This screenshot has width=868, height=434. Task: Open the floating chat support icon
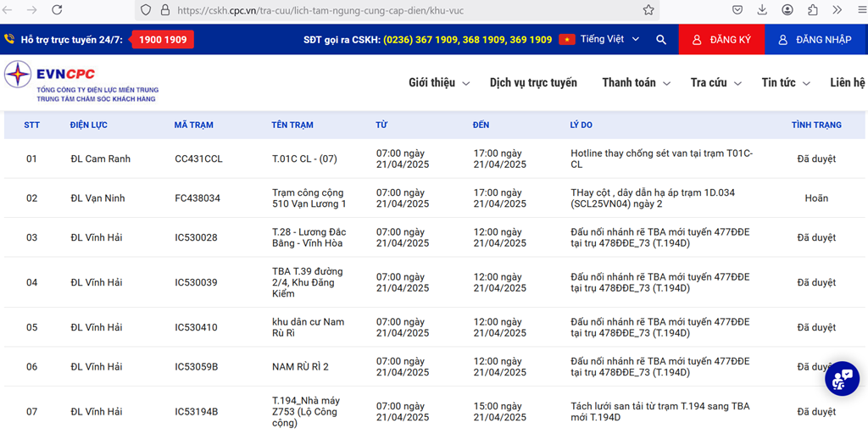tap(842, 379)
